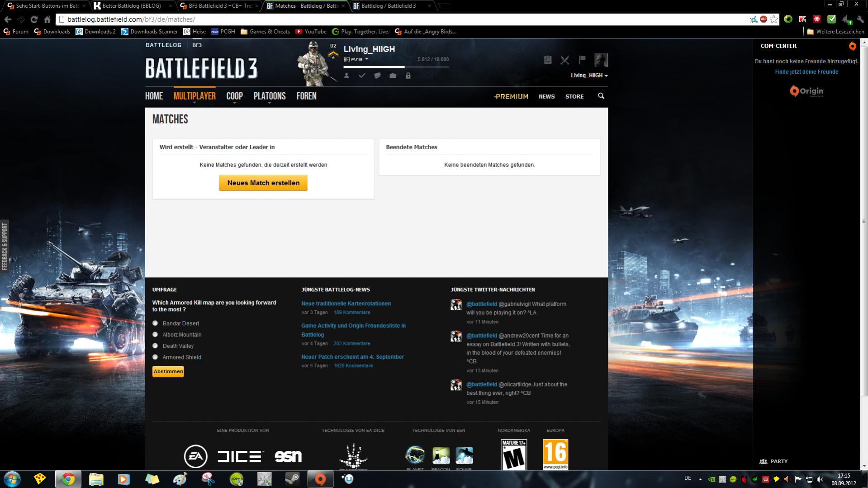
Task: Click the green eye extension icon
Action: click(x=788, y=19)
